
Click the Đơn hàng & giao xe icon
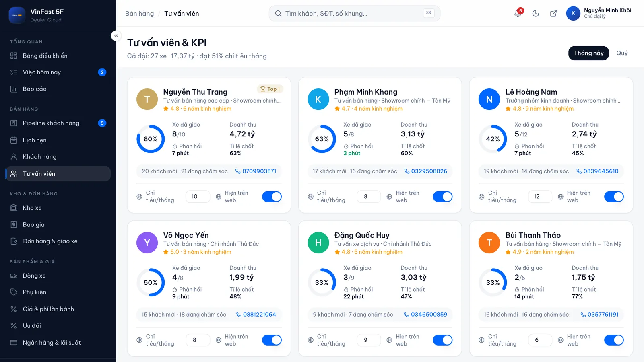pos(14,241)
